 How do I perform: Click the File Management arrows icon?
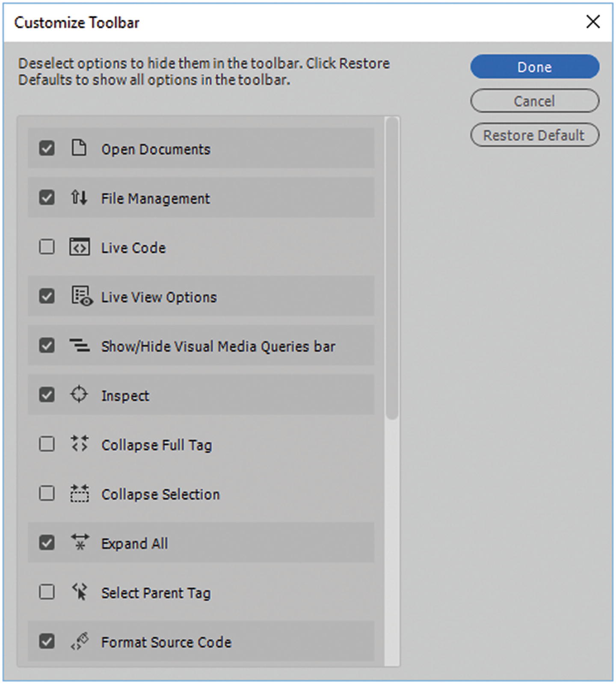[x=79, y=198]
